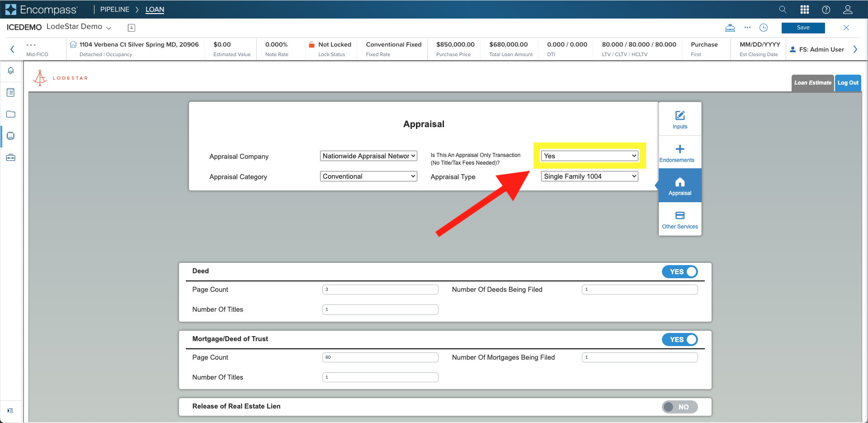Click the Deed Page Count field
Screen dimensions: 868x423
[x=380, y=290]
